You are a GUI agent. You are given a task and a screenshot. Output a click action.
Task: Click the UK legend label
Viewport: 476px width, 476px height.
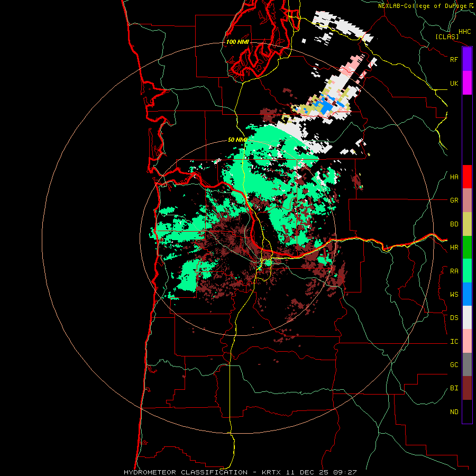point(454,83)
